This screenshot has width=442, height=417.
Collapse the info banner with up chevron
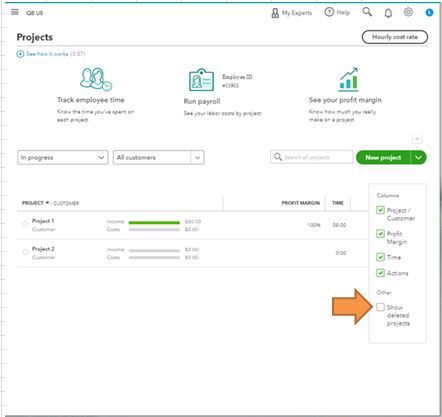[417, 139]
